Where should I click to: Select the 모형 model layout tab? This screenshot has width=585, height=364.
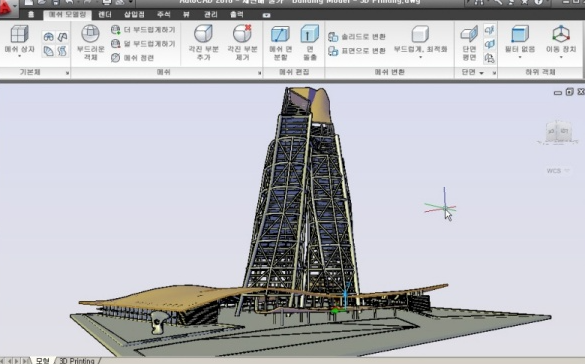tap(42, 361)
